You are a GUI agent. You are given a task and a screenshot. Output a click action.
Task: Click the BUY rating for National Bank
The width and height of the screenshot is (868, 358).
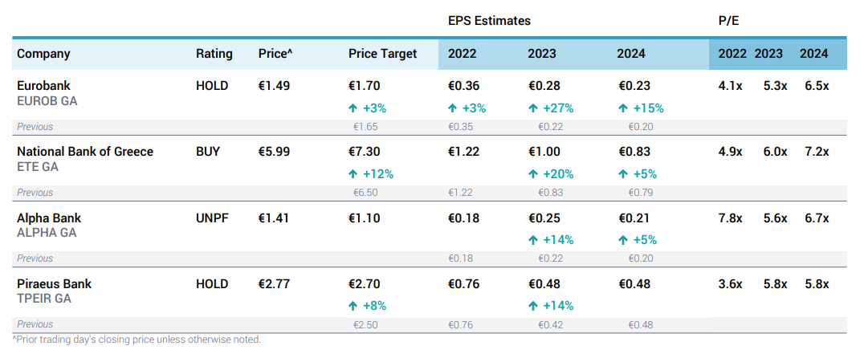click(208, 152)
